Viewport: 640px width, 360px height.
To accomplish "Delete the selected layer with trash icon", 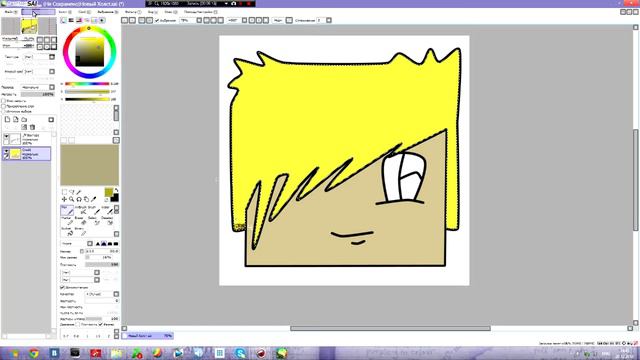I will 32,127.
